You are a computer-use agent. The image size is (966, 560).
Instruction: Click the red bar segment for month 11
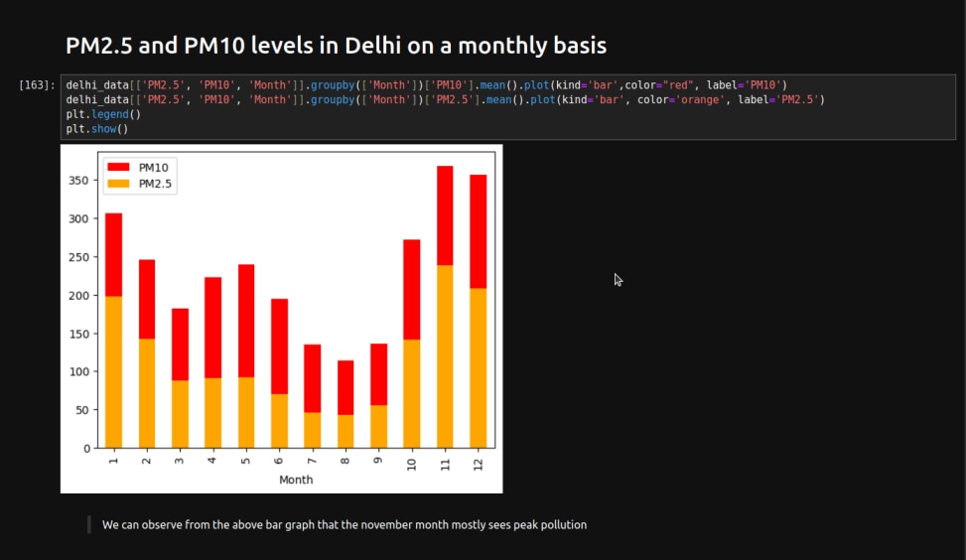point(445,214)
